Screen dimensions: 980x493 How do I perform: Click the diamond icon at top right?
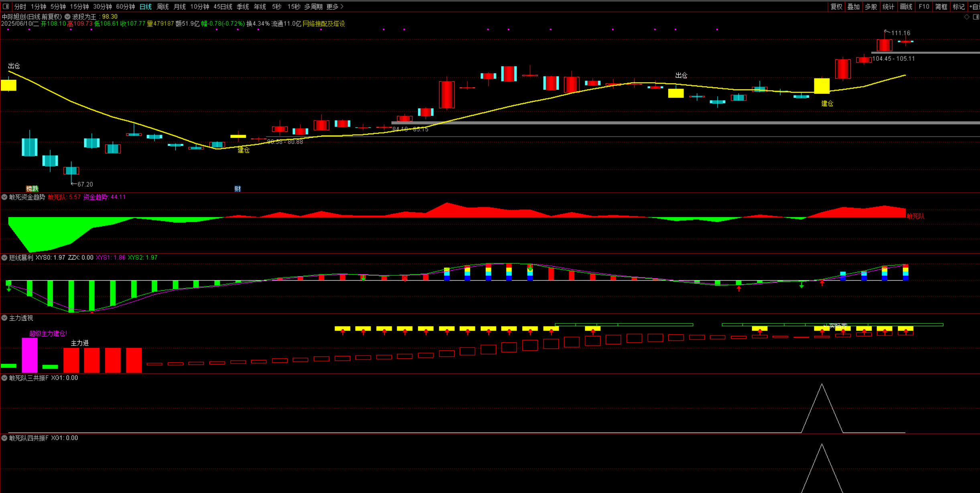[x=967, y=17]
